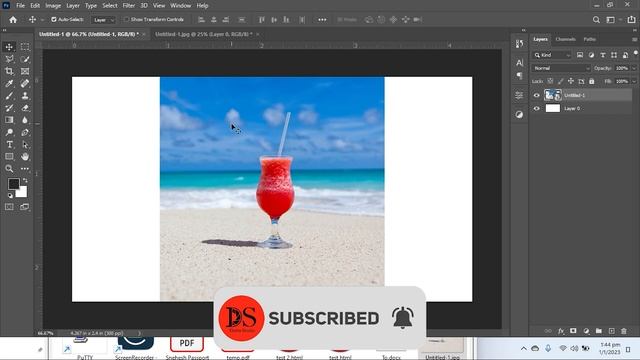Add a layer mask
The height and width of the screenshot is (360, 640).
(573, 331)
